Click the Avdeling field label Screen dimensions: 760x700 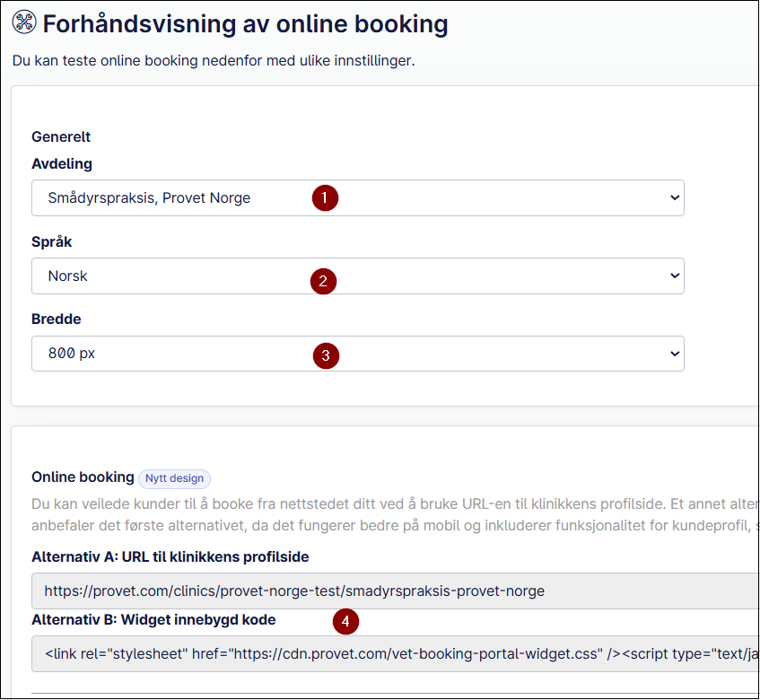(62, 164)
